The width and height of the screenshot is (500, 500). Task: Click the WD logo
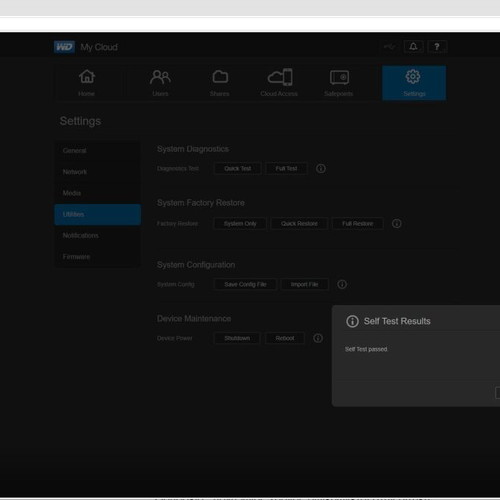pos(64,47)
